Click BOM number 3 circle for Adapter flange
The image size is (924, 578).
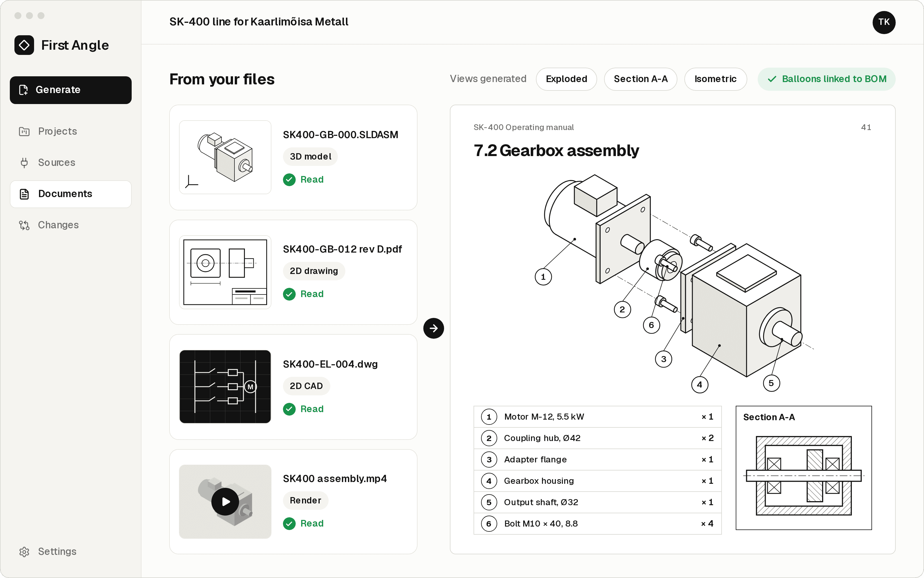click(x=489, y=460)
